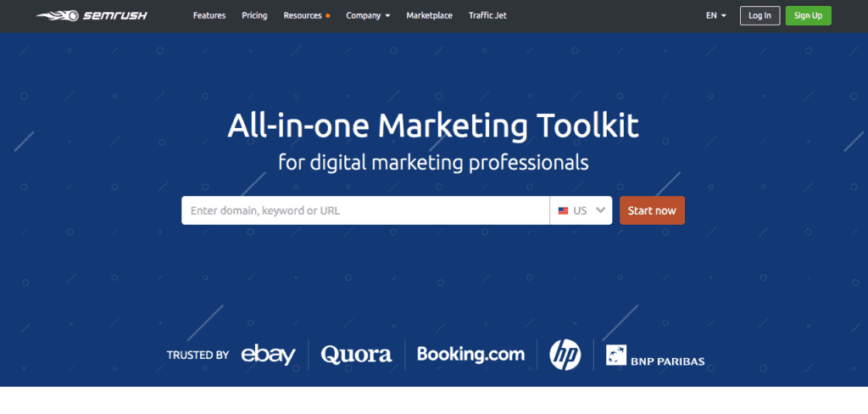The height and width of the screenshot is (414, 868).
Task: Click the orange notification dot beside Resources
Action: click(328, 16)
